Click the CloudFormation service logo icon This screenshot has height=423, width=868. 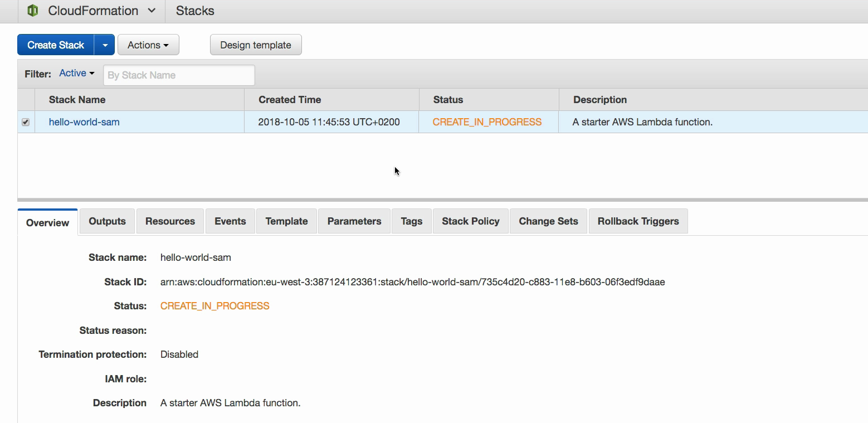click(33, 11)
